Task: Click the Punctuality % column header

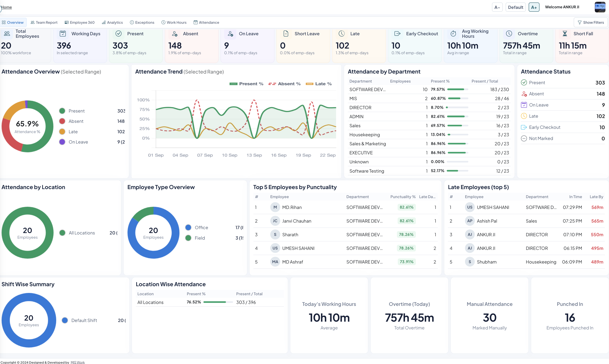Action: point(403,197)
